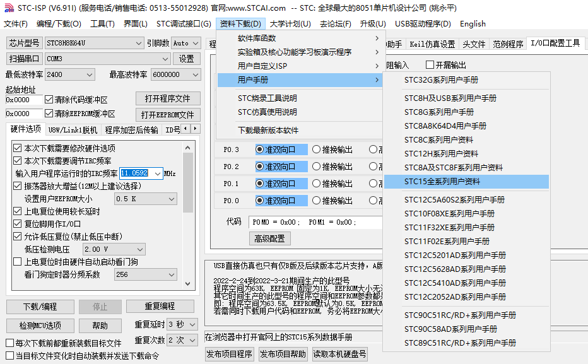This screenshot has height=364, width=588.
Task: Click the code start address 0x0000 field
Action: (x=24, y=100)
